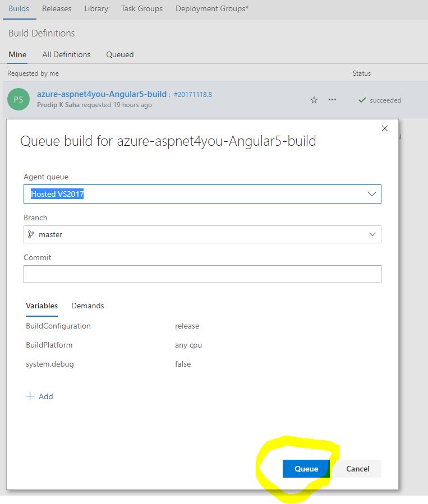Open azure-aspnet4you-Angular5-build definition link

[102, 94]
